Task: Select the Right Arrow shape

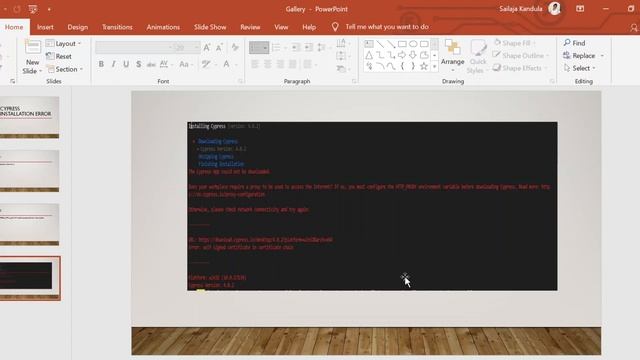Action: (402, 55)
